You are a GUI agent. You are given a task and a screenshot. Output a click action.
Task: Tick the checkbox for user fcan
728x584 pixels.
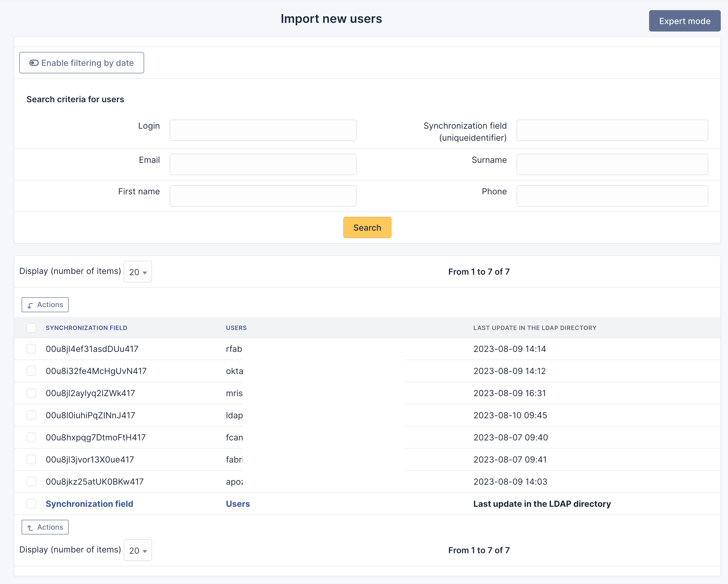tap(32, 437)
